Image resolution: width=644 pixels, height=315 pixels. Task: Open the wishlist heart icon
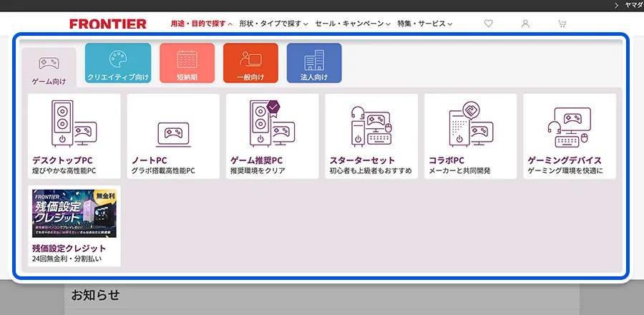[x=488, y=24]
